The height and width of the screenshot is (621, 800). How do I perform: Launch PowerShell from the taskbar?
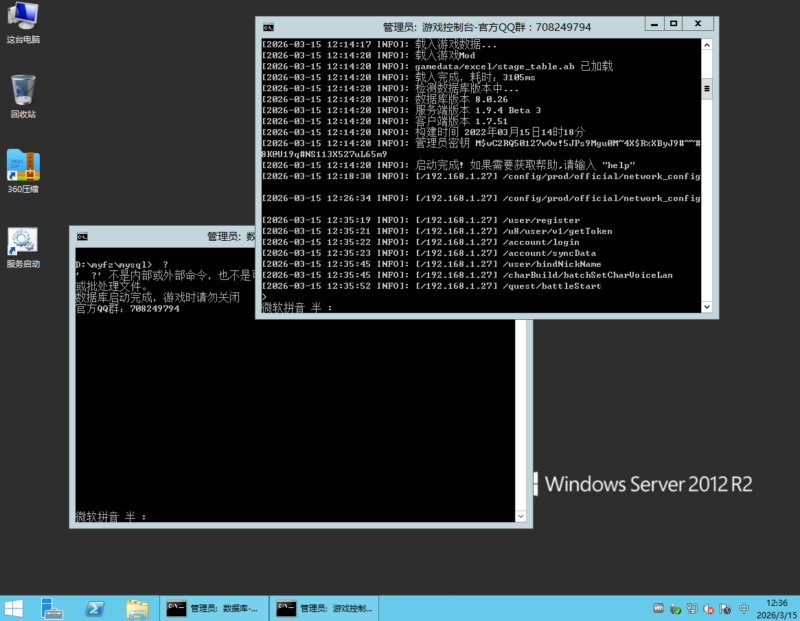point(96,608)
